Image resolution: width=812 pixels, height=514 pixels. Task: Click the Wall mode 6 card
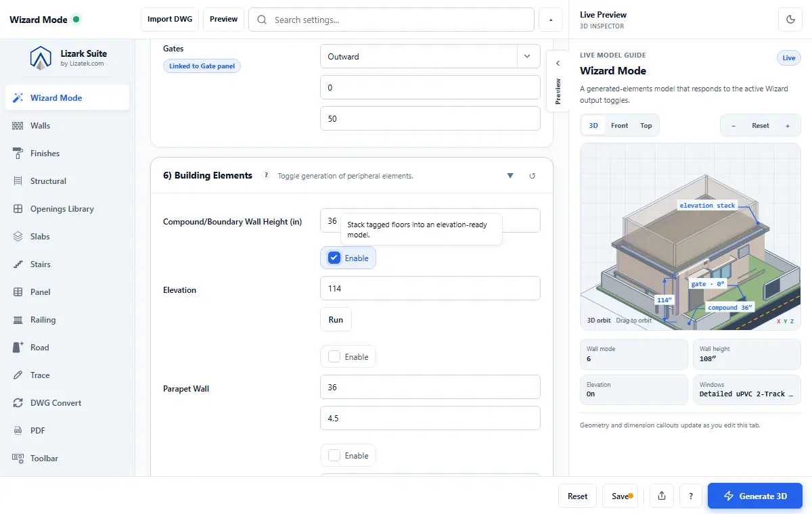tap(634, 354)
